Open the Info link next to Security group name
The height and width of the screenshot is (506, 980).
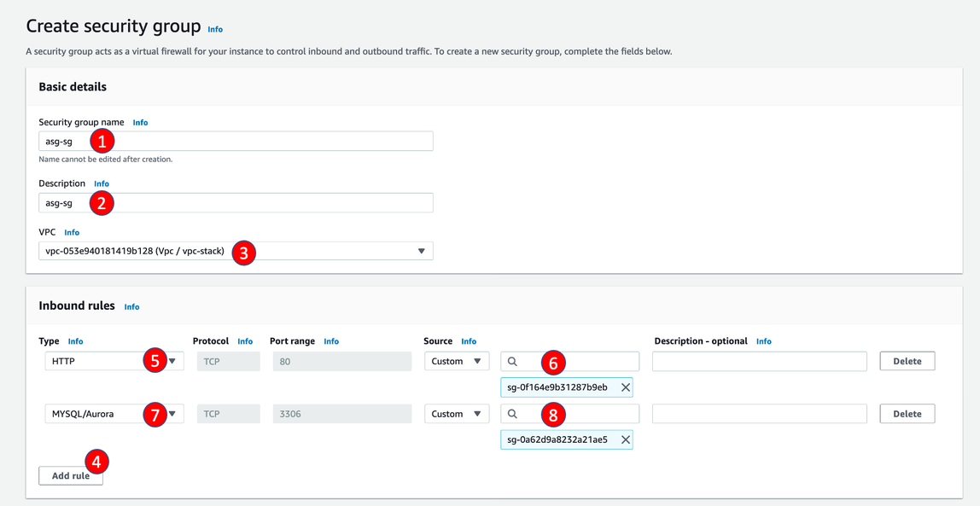(x=140, y=123)
